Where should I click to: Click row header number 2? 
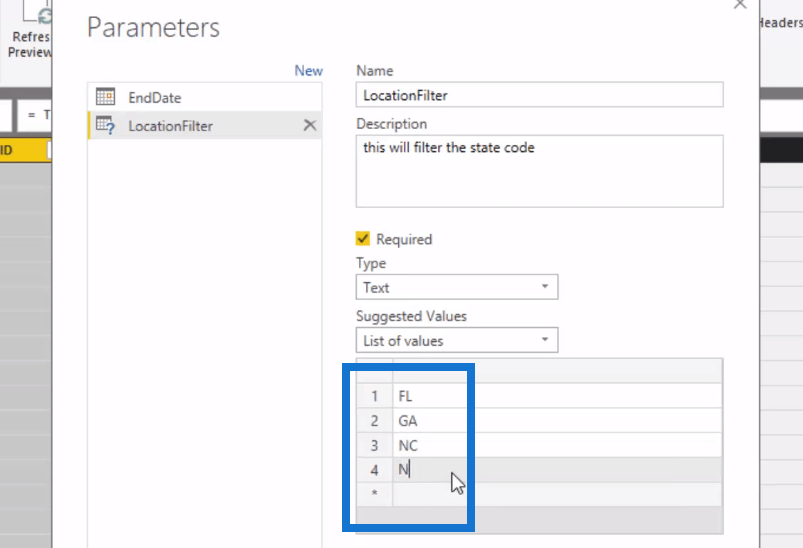click(374, 420)
